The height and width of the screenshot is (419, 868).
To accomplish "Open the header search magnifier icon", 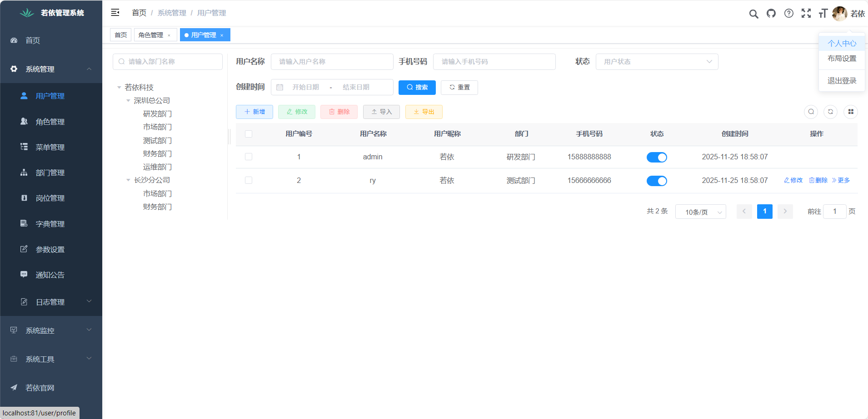I will 753,14.
